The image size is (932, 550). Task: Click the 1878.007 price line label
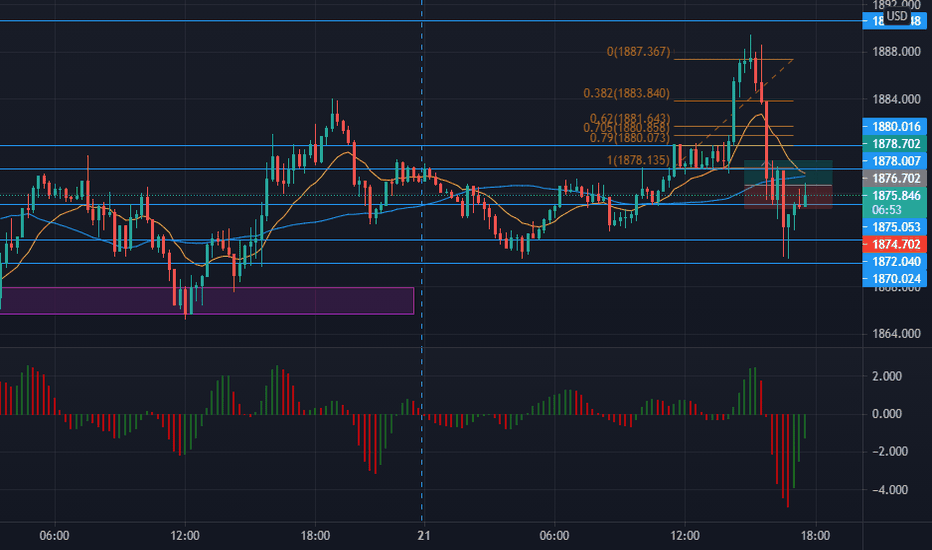[895, 161]
